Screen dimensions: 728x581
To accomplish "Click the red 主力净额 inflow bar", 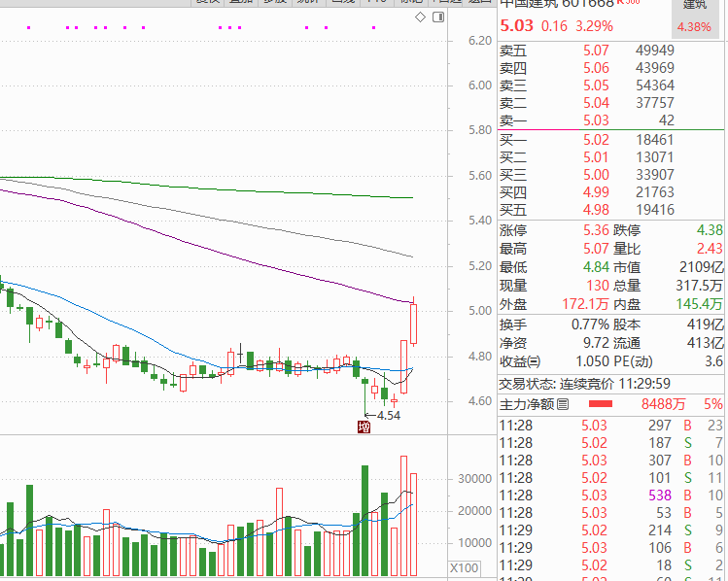I will point(600,404).
